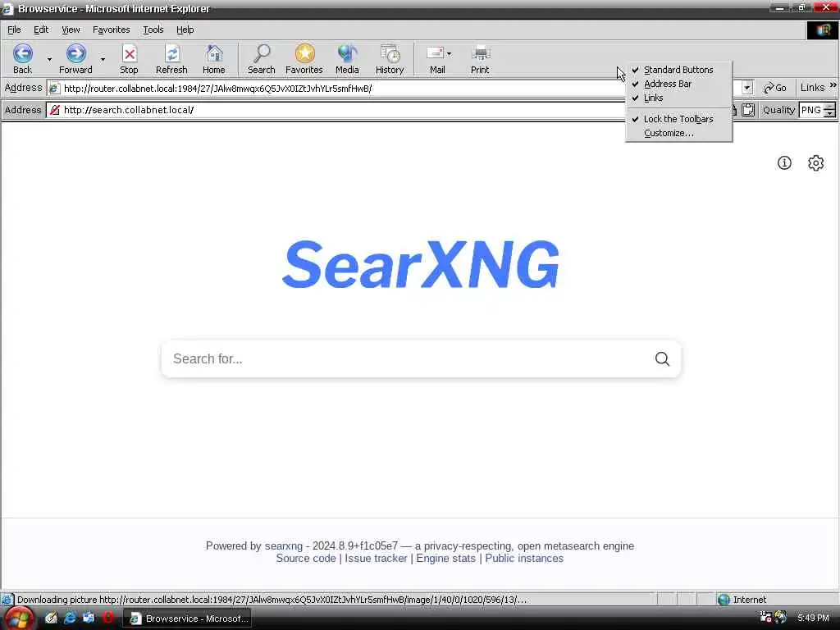Uncheck Lock the Toolbars option
The width and height of the screenshot is (840, 630).
tap(678, 119)
